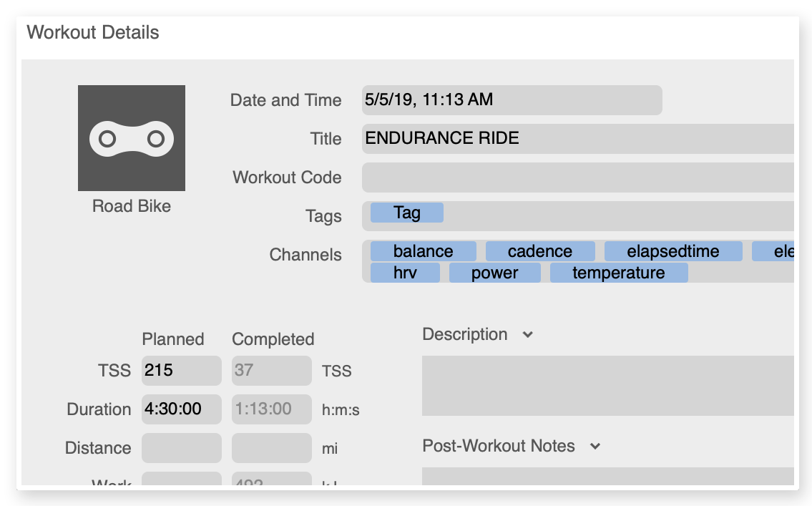Expand the Description chevron
812x506 pixels.
click(528, 334)
